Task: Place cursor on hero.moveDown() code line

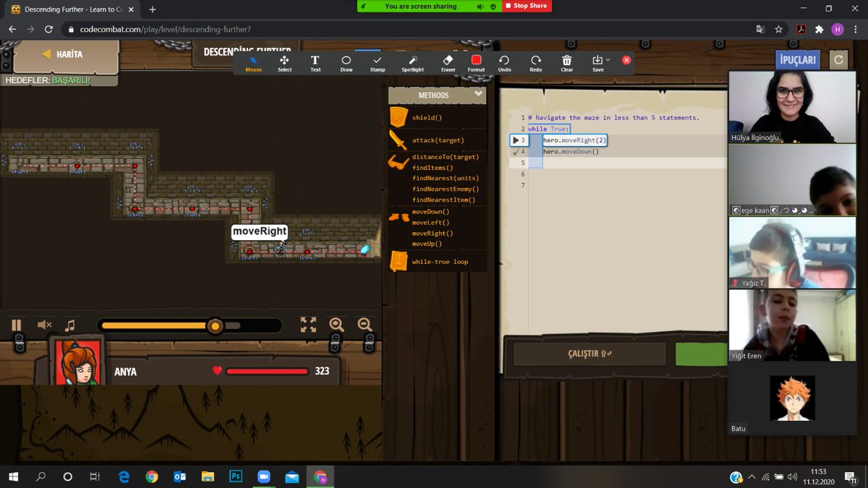Action: (571, 152)
